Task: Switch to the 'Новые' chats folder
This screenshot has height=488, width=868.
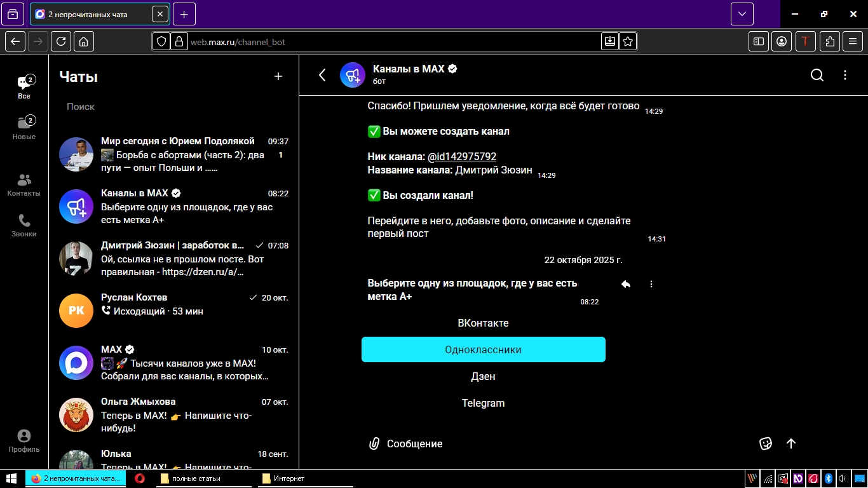Action: [x=24, y=128]
